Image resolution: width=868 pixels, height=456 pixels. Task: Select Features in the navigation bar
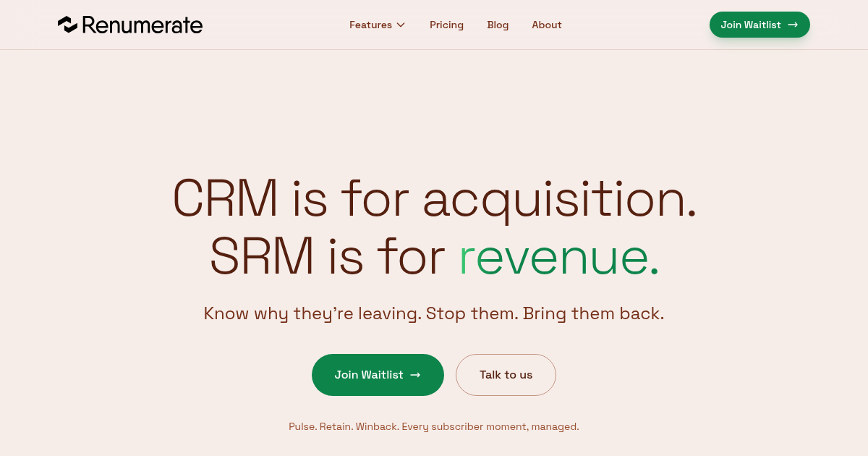pyautogui.click(x=370, y=25)
